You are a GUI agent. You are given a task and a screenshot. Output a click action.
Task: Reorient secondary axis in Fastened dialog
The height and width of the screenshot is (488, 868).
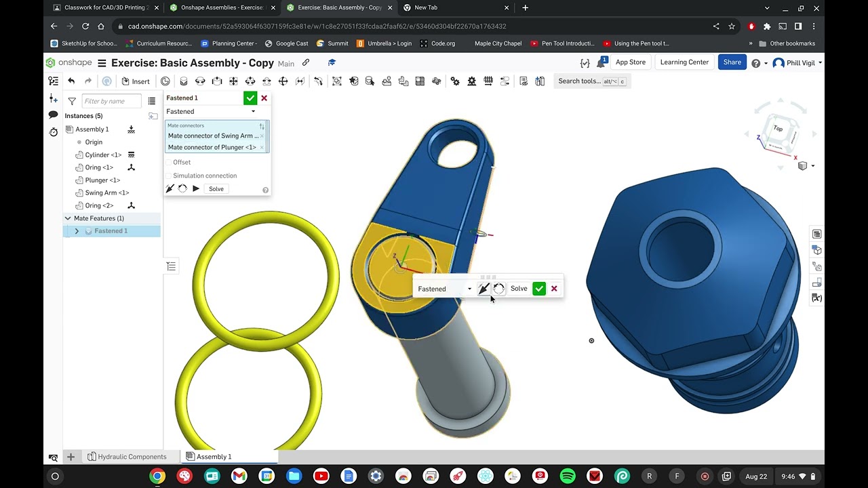[x=182, y=188]
